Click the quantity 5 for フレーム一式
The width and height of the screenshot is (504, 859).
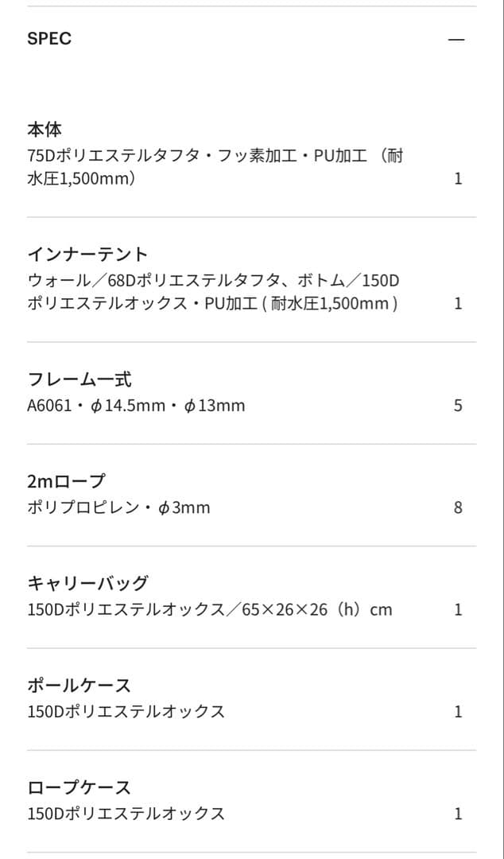coord(458,406)
